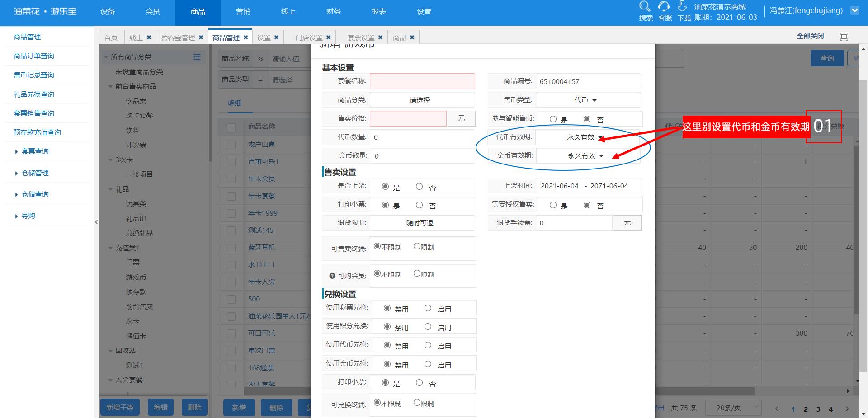The height and width of the screenshot is (418, 868).
Task: Open 财务 top menu
Action: pos(334,12)
